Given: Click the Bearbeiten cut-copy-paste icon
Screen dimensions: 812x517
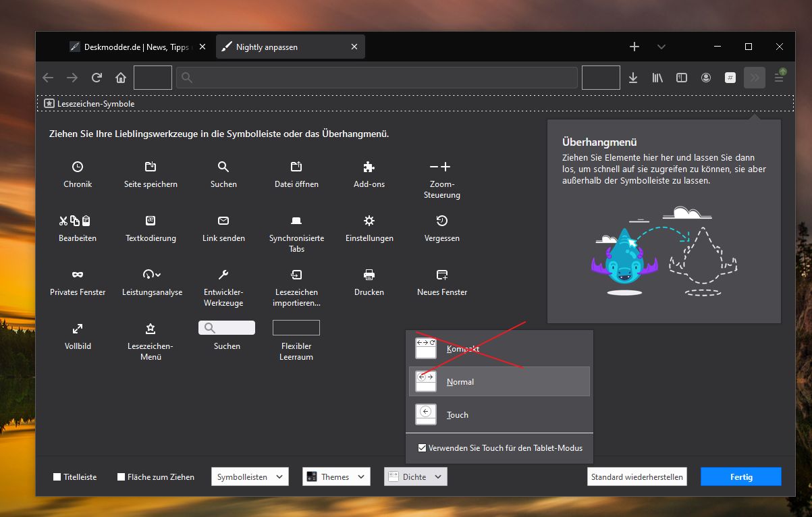Looking at the screenshot, I should (x=74, y=221).
